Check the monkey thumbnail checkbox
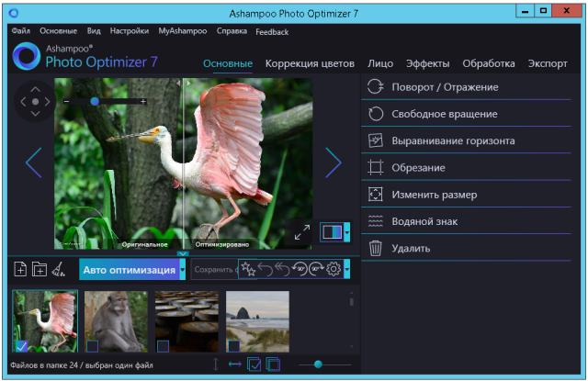The height and width of the screenshot is (381, 588). coord(92,346)
